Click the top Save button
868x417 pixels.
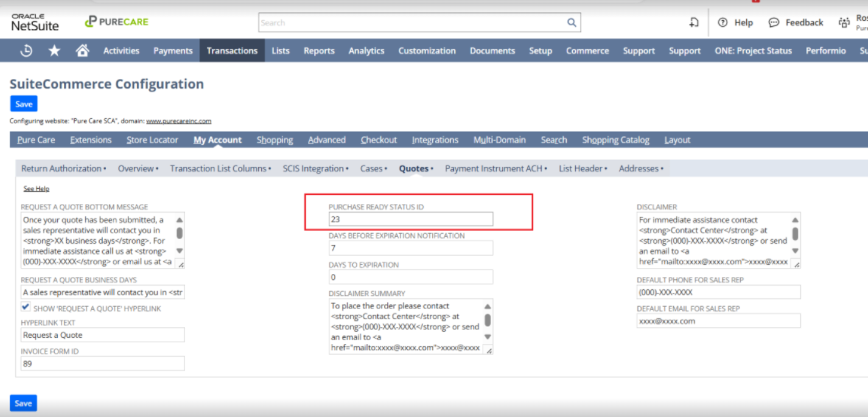coord(24,103)
